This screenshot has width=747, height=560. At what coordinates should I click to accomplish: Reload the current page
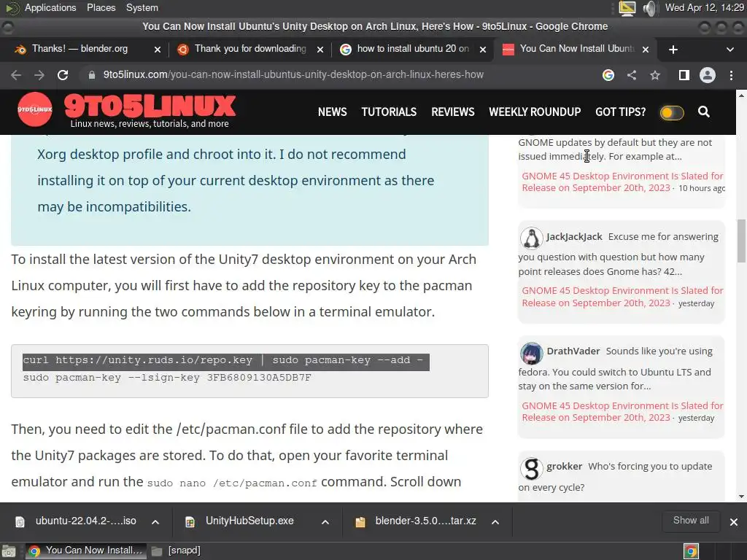click(63, 75)
